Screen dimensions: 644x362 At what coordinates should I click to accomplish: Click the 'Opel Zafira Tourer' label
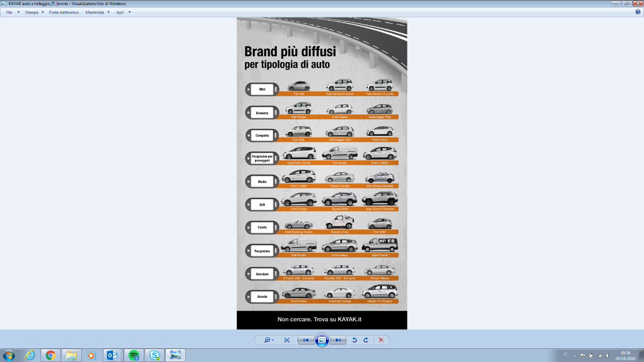299,163
